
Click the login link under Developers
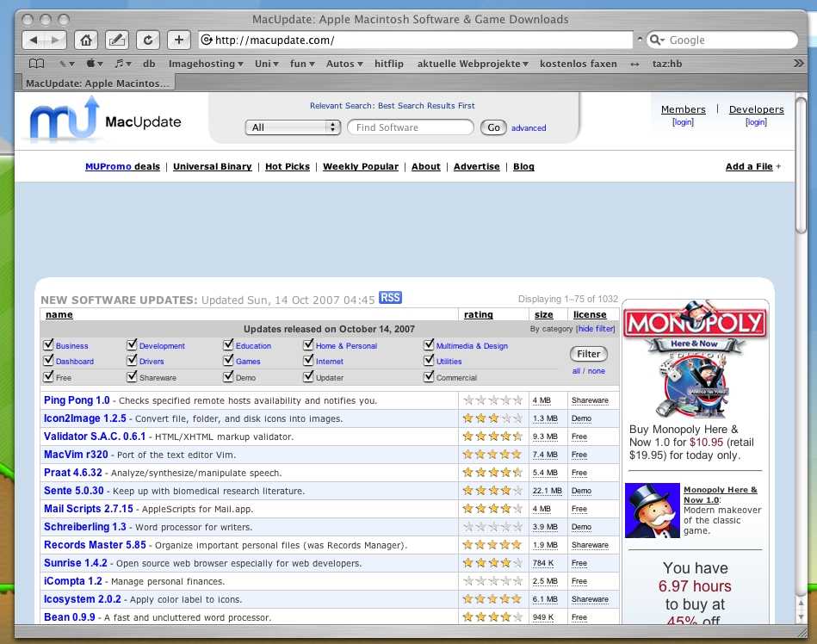point(756,122)
